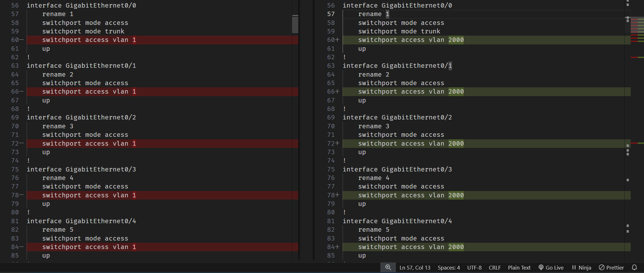
Task: Click line number 81 in the left pane
Action: (x=15, y=221)
